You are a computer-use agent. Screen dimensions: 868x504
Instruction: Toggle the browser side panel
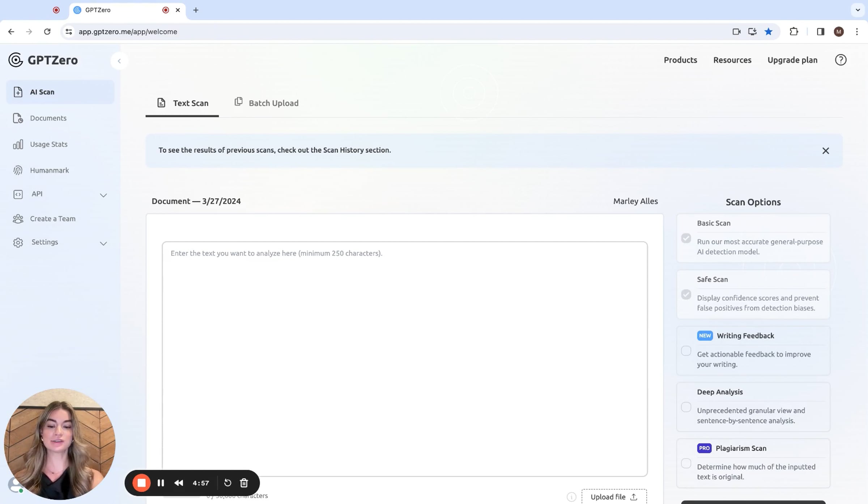point(821,32)
